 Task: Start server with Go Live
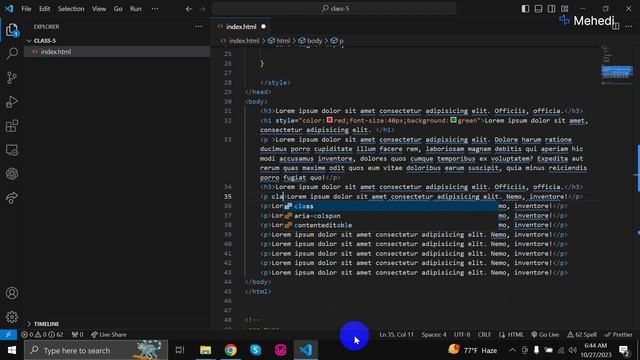545,335
